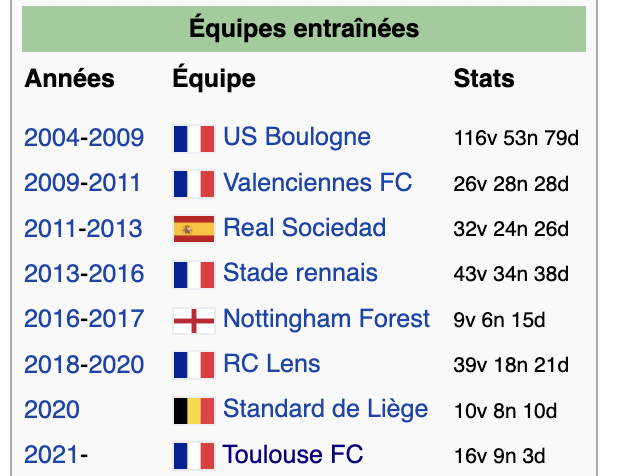Click the Spanish flag beside Real Sociedad
The width and height of the screenshot is (620, 476).
tap(194, 229)
